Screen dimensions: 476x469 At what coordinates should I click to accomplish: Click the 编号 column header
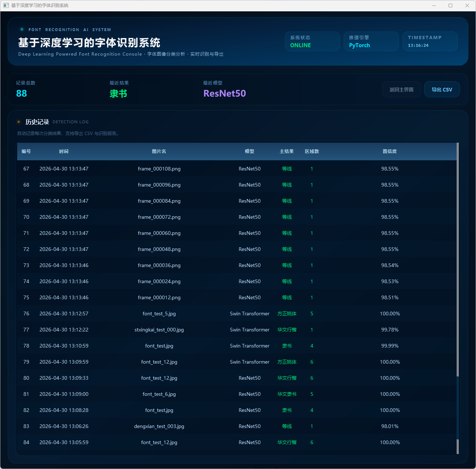point(26,151)
